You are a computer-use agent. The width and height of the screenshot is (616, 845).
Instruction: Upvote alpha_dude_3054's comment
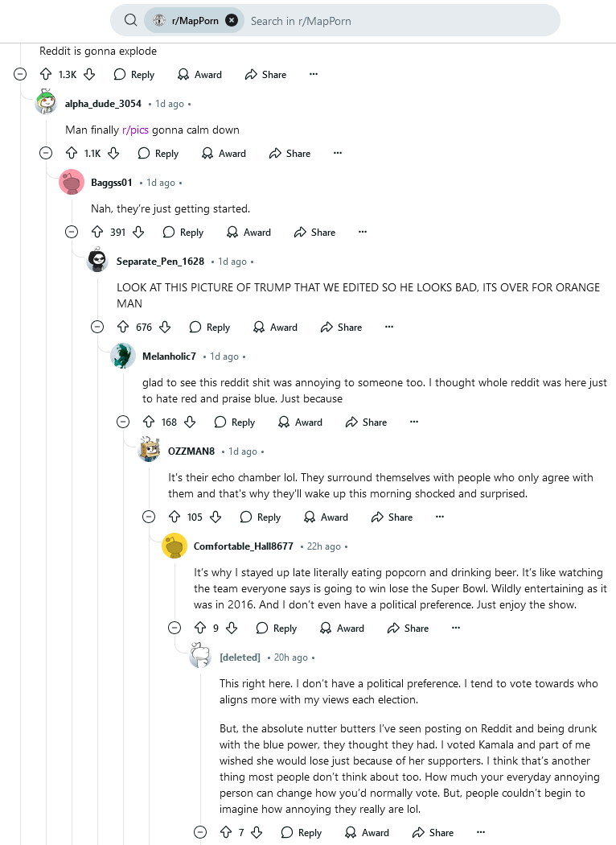[72, 153]
